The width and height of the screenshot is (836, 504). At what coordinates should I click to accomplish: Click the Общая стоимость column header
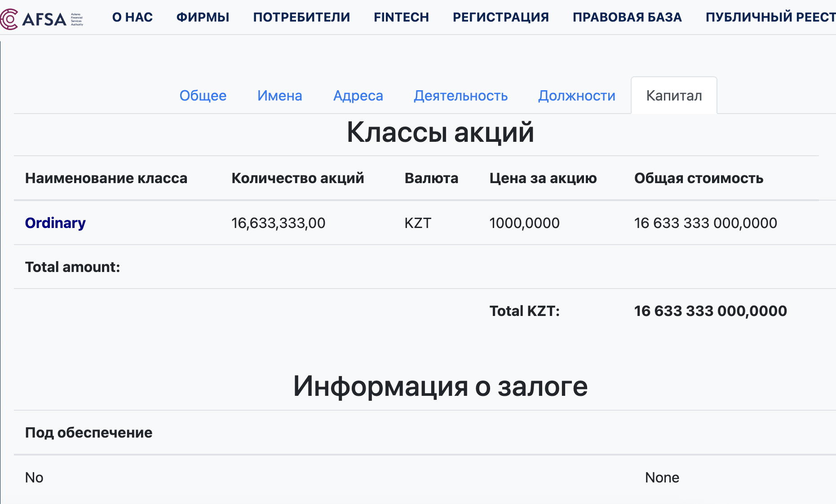pos(699,178)
